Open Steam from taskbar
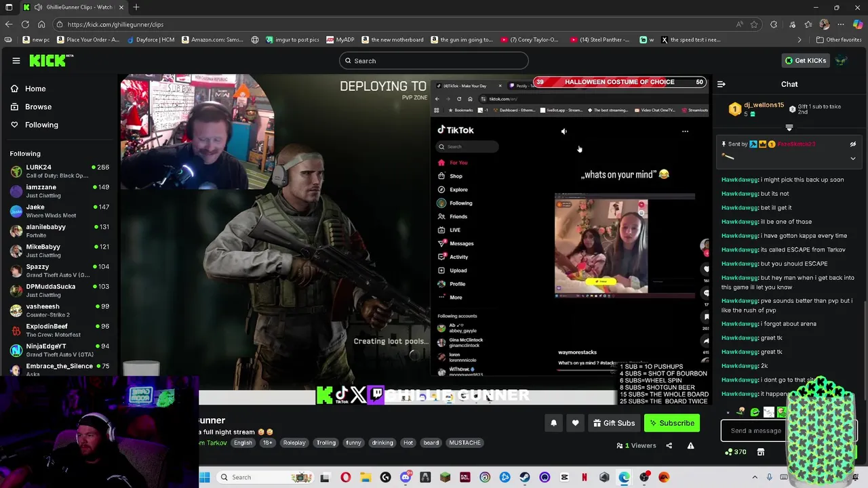The height and width of the screenshot is (488, 868). (525, 477)
